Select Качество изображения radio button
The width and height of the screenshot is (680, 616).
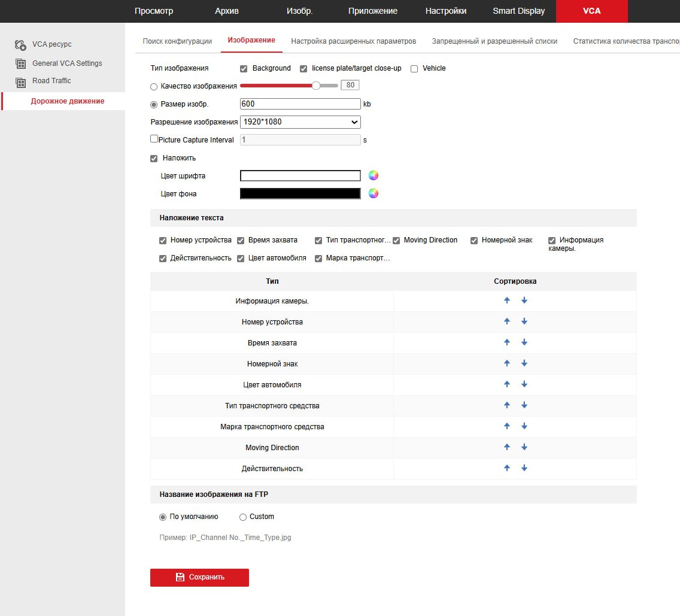coord(153,87)
